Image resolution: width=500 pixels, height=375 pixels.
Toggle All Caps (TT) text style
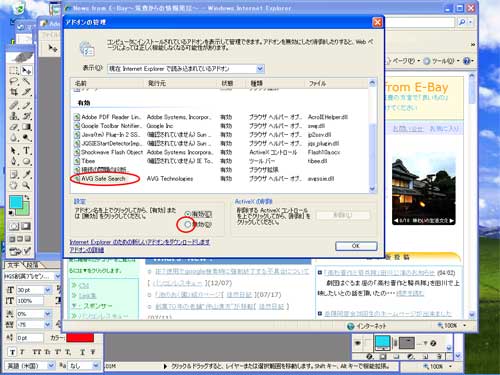(x=36, y=352)
